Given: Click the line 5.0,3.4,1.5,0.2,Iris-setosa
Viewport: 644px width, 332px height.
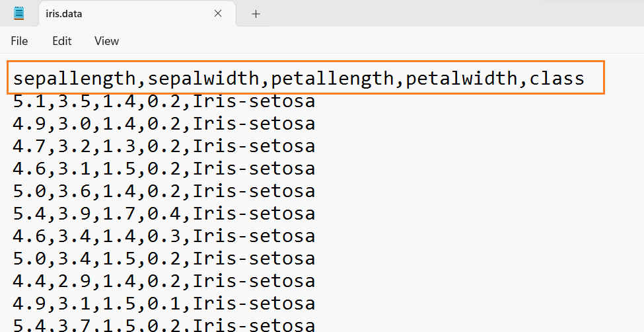Looking at the screenshot, I should tap(164, 259).
